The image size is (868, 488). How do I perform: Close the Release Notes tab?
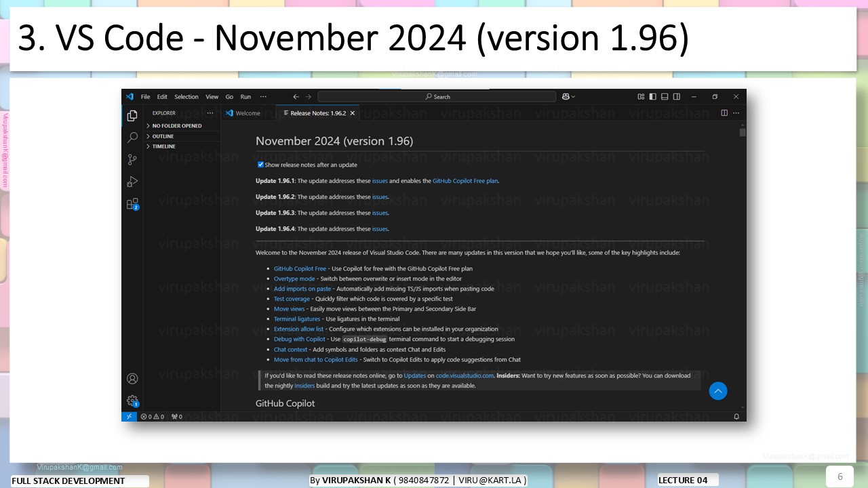[x=353, y=113]
